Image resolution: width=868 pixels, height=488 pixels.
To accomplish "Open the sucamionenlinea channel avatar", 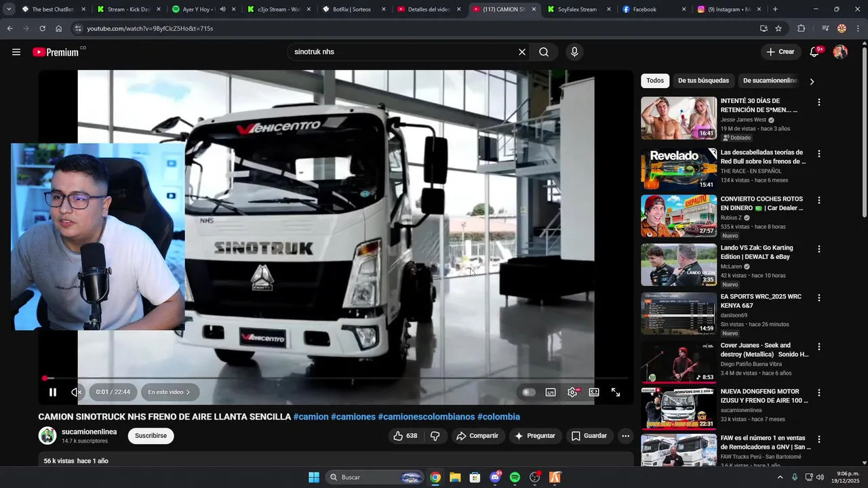I will pyautogui.click(x=47, y=436).
